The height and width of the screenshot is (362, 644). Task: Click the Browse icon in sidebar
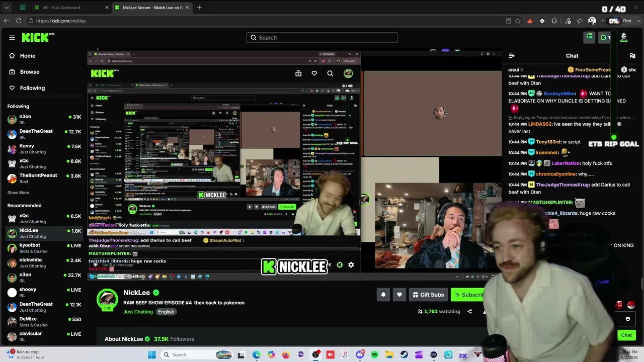[12, 72]
